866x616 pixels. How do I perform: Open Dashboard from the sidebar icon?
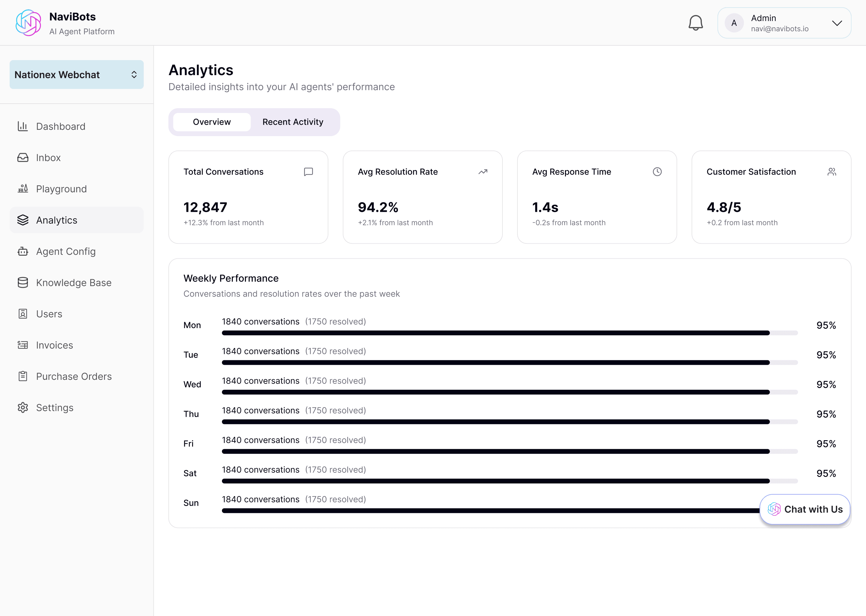coord(23,126)
